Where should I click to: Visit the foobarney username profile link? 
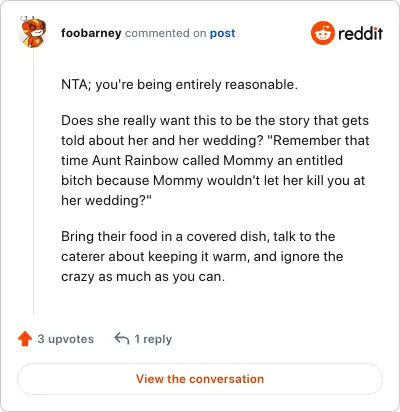pos(91,33)
